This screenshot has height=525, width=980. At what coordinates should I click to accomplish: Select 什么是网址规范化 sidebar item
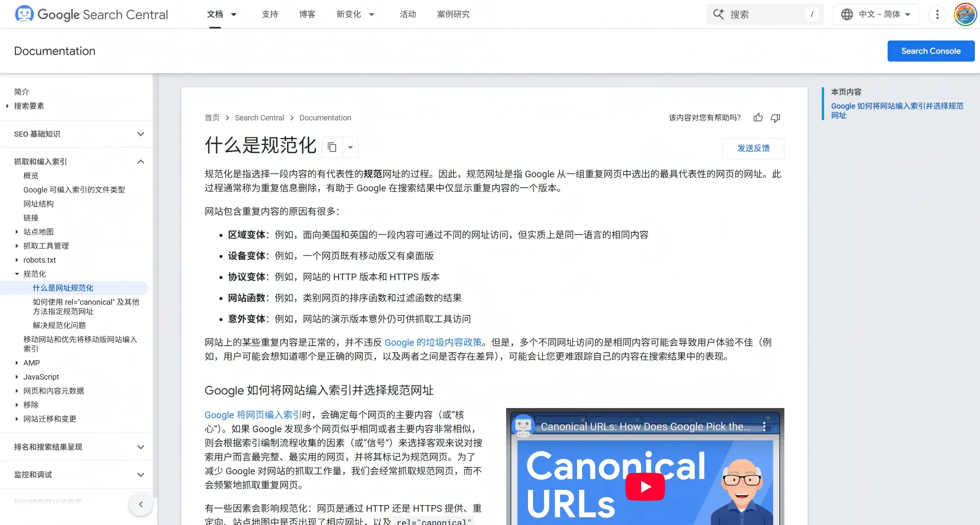63,288
